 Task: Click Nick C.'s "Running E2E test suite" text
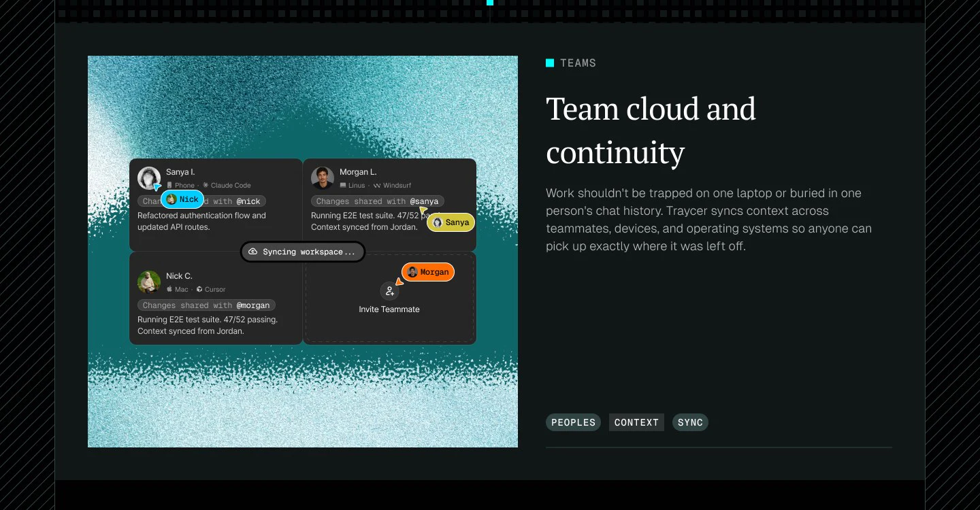point(208,326)
